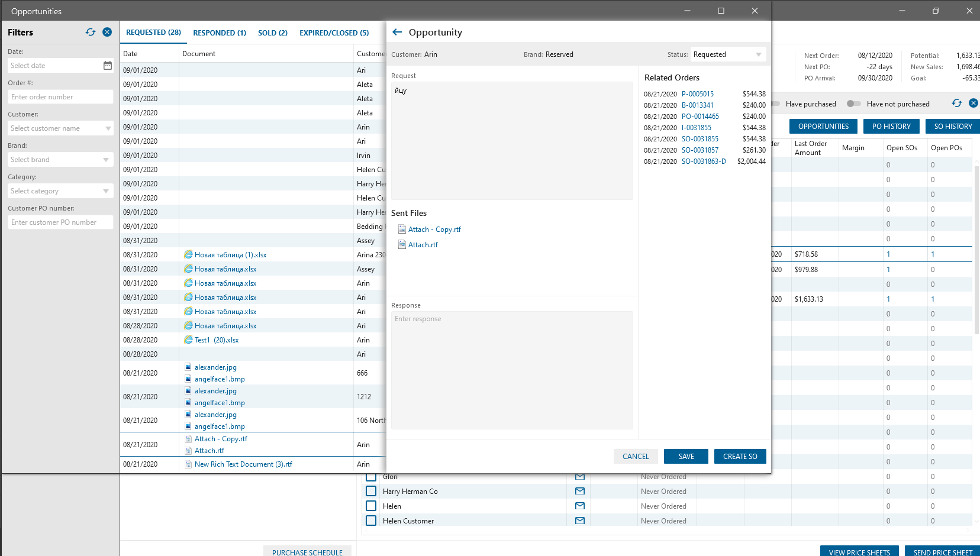Click the email icon for Helen Customer
980x556 pixels.
(580, 521)
